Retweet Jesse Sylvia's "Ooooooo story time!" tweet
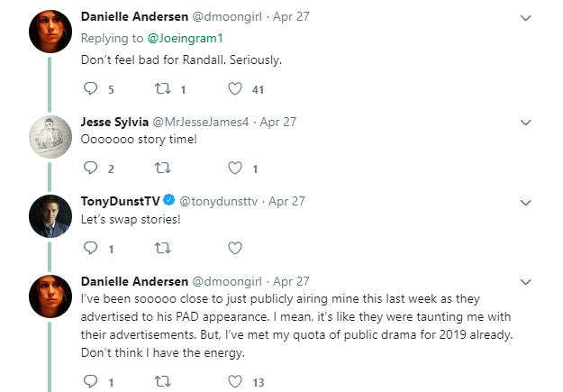Image resolution: width=563 pixels, height=392 pixels. [x=163, y=168]
